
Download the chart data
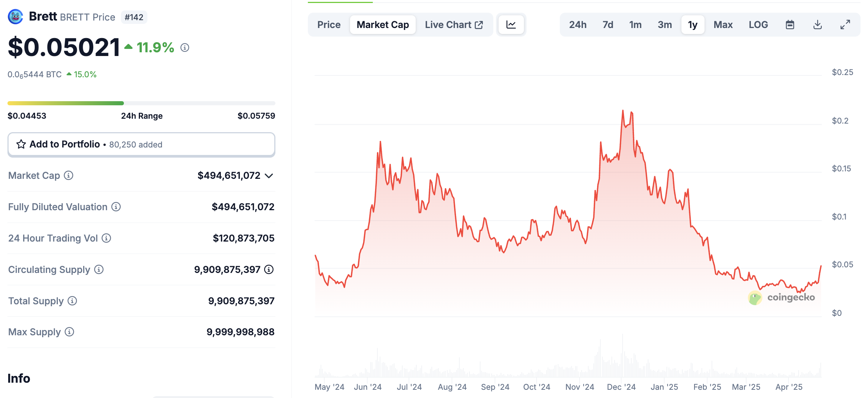click(x=817, y=25)
